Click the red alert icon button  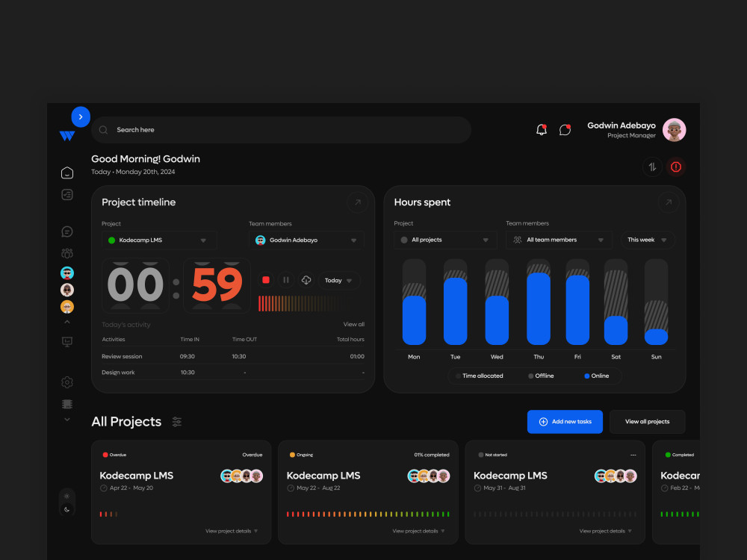(x=675, y=167)
